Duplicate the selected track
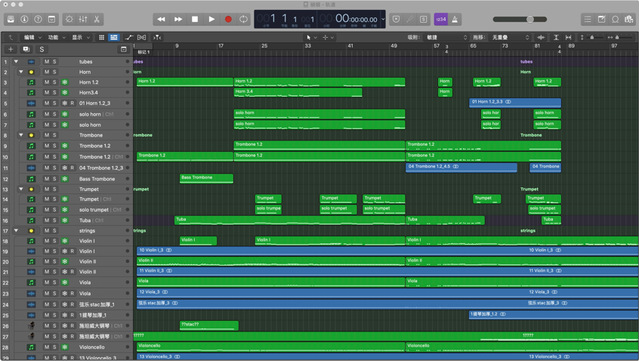The width and height of the screenshot is (639, 361). pos(26,49)
